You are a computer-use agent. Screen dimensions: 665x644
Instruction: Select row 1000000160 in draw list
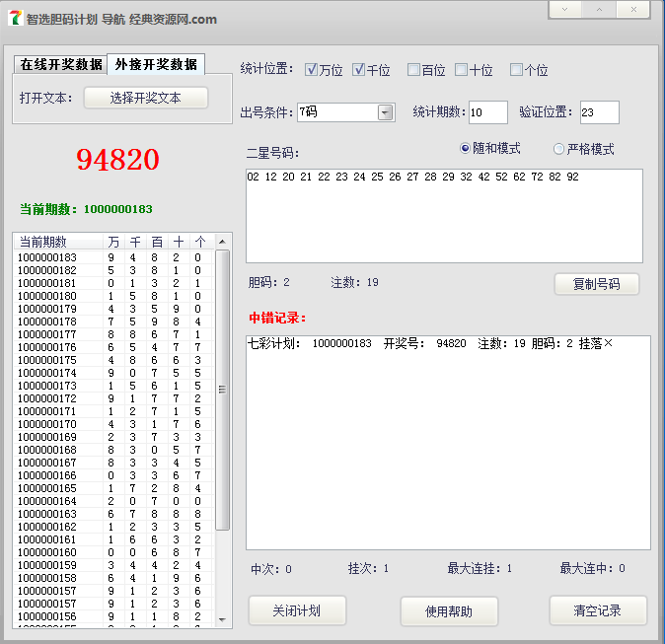[113, 552]
